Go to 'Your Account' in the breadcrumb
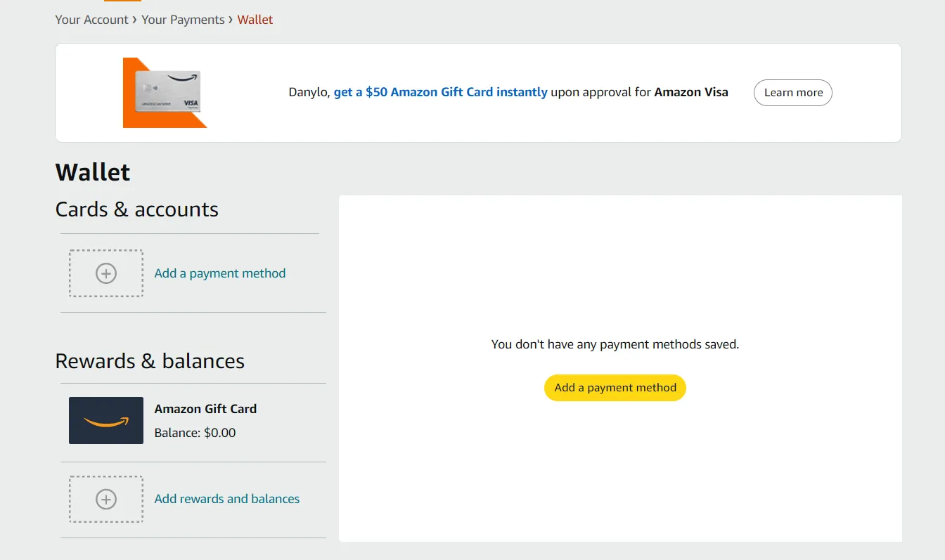This screenshot has height=560, width=945. [91, 20]
